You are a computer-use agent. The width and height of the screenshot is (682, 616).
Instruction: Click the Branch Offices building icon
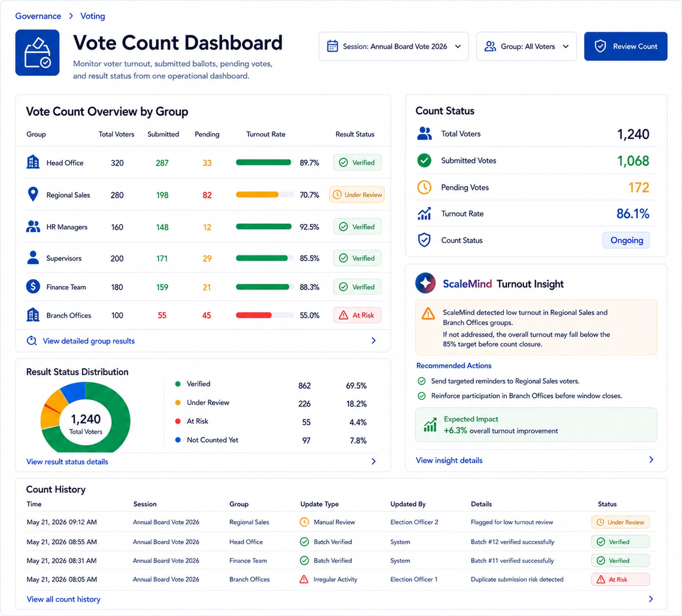coord(33,315)
